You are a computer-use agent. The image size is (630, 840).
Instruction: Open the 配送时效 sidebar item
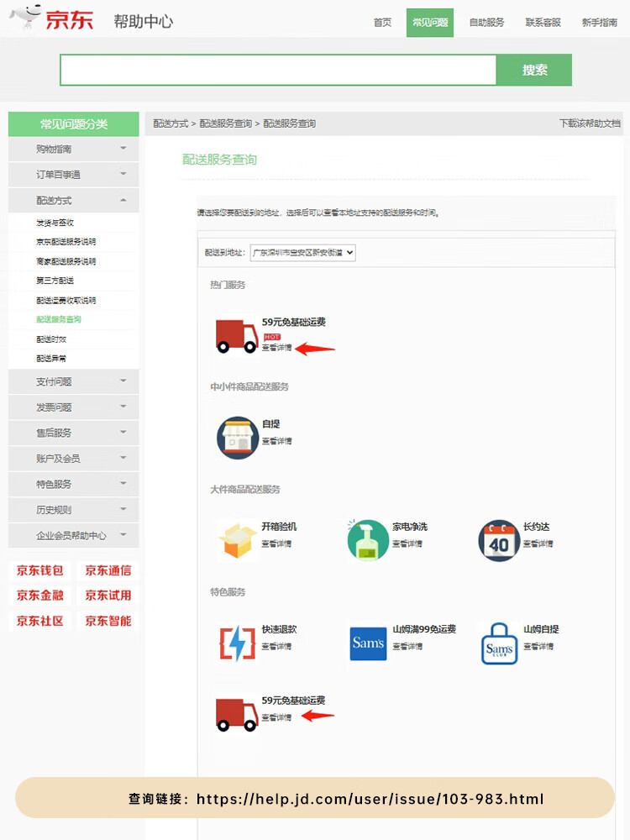pyautogui.click(x=51, y=339)
